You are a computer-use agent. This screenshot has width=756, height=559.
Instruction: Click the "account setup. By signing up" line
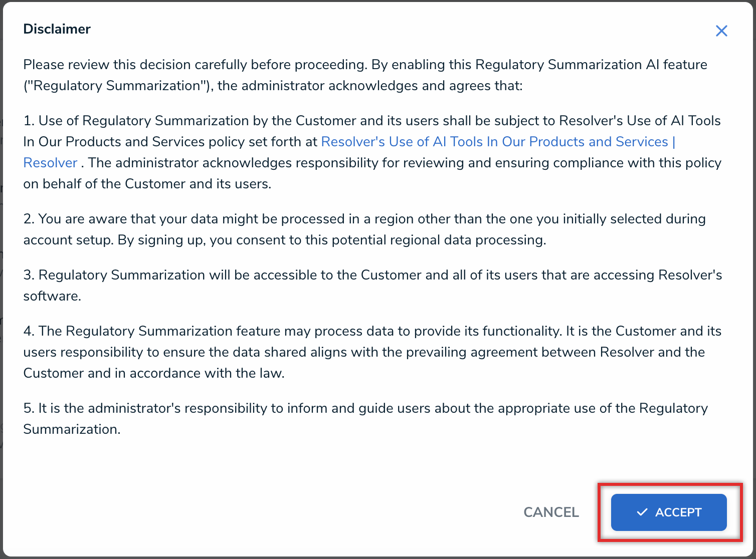284,240
